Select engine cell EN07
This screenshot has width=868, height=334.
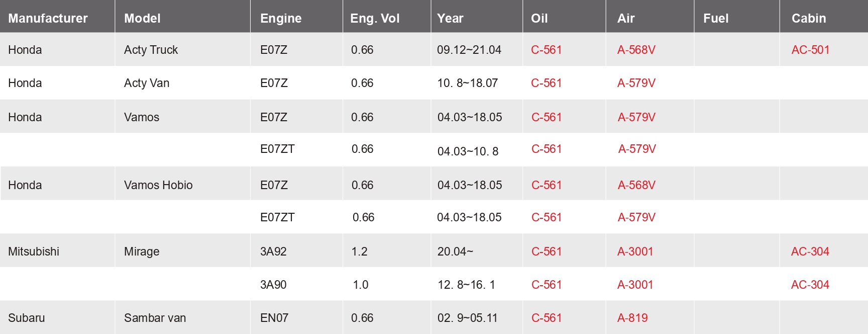click(x=274, y=318)
